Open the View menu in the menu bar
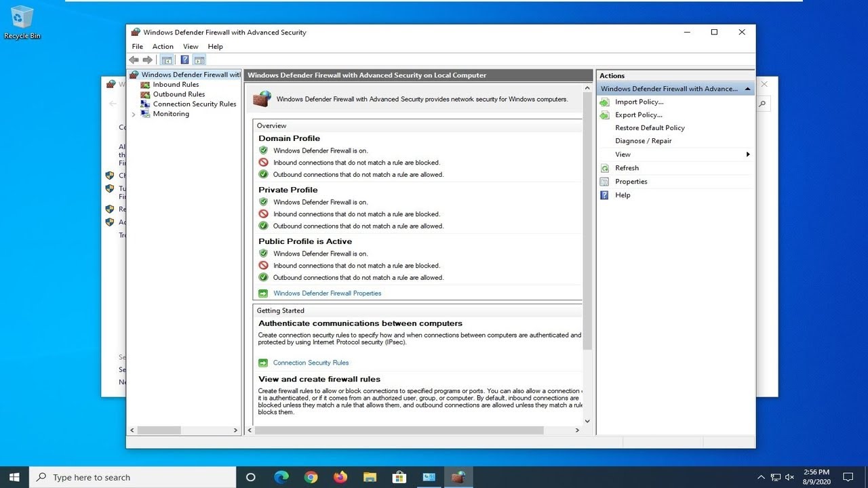 pyautogui.click(x=191, y=47)
